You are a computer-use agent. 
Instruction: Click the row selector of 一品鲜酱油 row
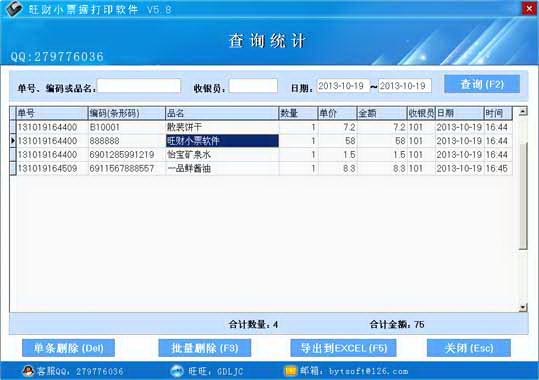click(x=13, y=168)
